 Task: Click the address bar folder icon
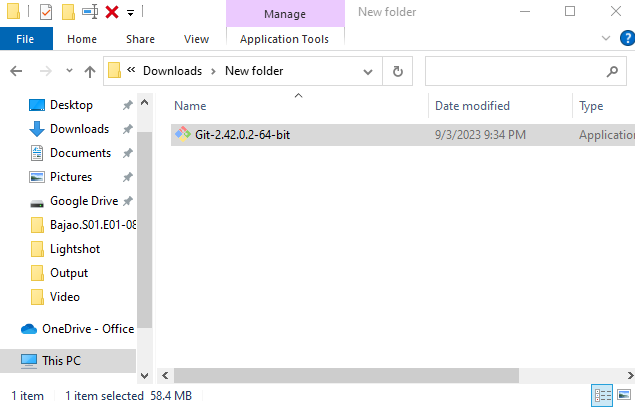[x=114, y=71]
